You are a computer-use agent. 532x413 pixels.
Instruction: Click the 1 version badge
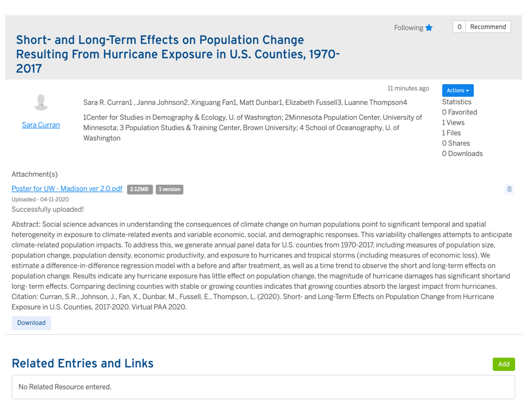click(169, 189)
